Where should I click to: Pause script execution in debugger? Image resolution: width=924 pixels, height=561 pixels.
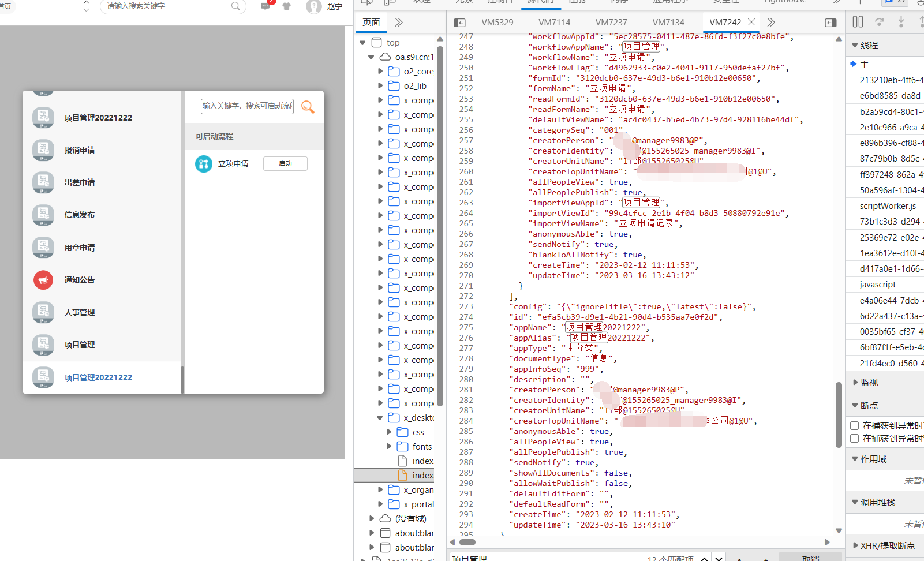click(858, 22)
